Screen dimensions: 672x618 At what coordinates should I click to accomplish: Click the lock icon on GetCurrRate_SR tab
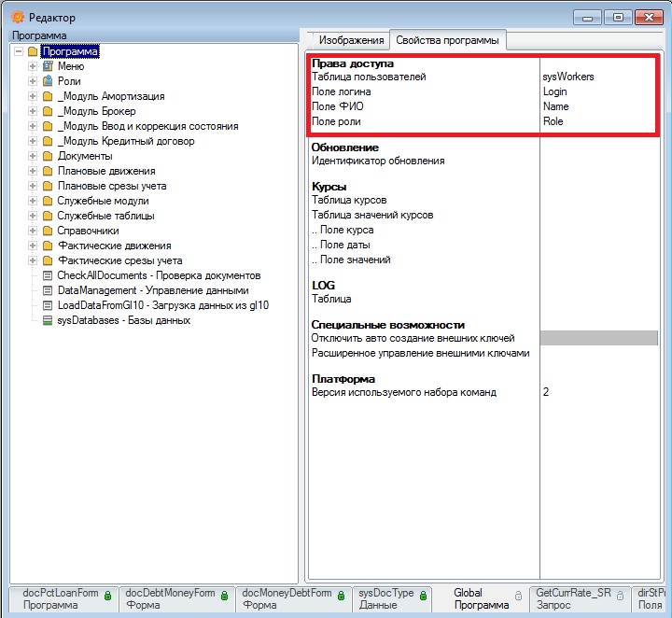pyautogui.click(x=620, y=595)
